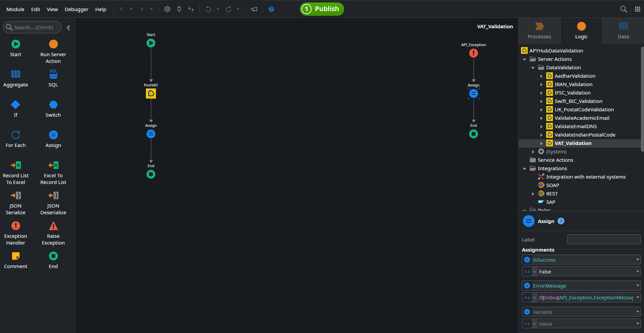The height and width of the screenshot is (333, 644).
Task: Click the undo toolbar button
Action: pyautogui.click(x=208, y=9)
